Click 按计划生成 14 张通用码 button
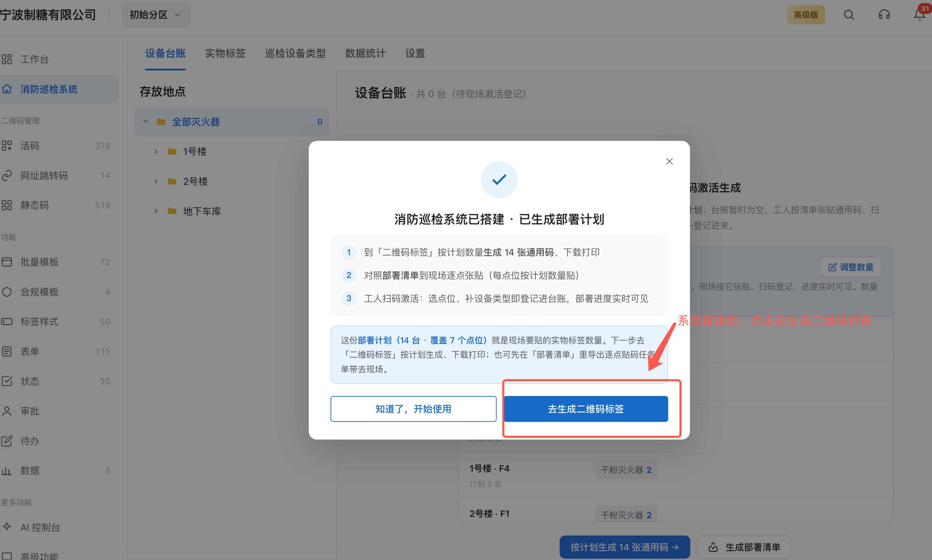This screenshot has height=560, width=932. [x=625, y=547]
